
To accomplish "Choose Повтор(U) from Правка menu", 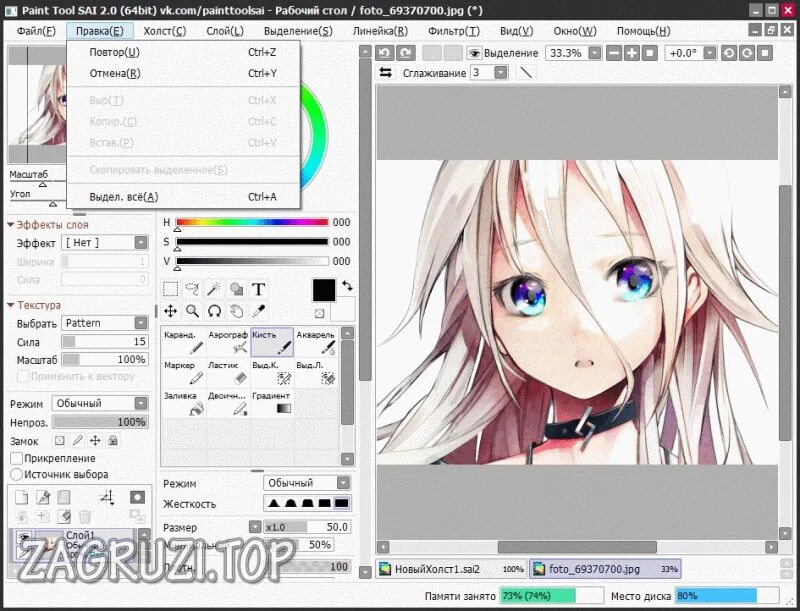I will pos(183,52).
